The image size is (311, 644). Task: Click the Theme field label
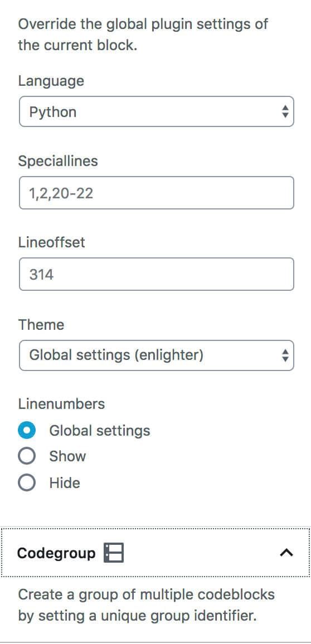coord(41,325)
